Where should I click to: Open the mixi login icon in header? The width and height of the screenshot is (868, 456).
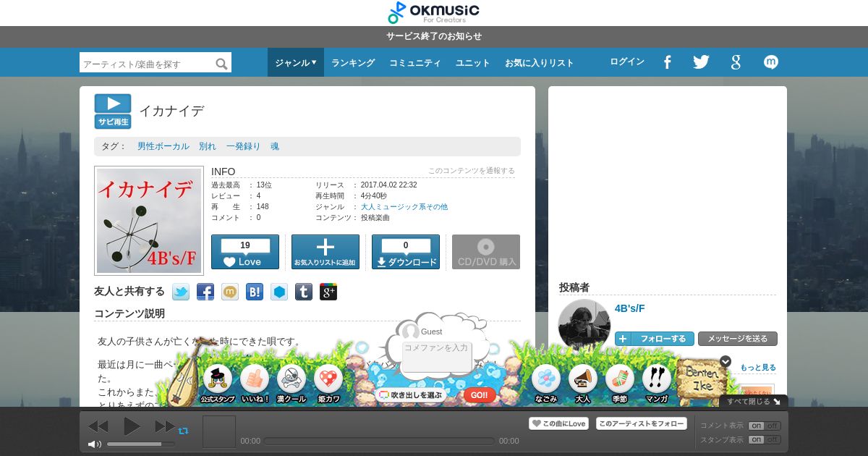pos(771,62)
